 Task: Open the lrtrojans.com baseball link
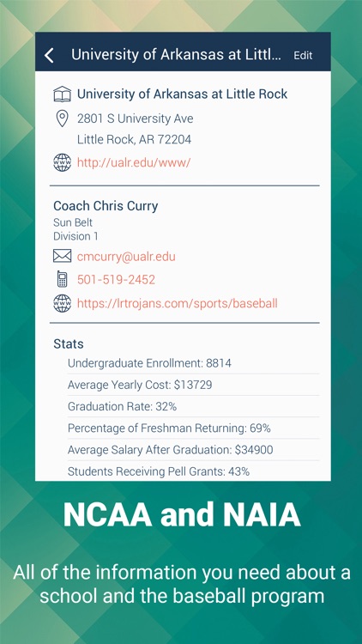[178, 303]
